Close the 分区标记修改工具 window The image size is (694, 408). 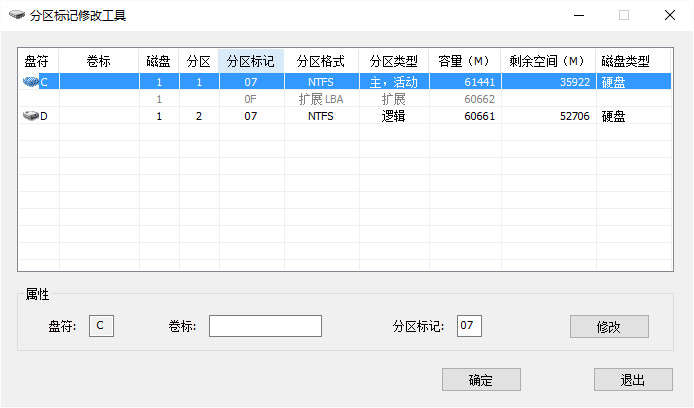click(670, 15)
